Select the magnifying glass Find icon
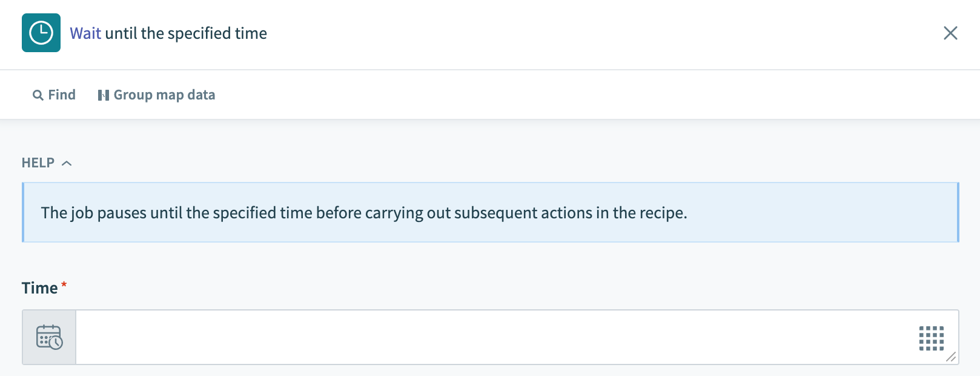This screenshot has width=980, height=376. (38, 95)
